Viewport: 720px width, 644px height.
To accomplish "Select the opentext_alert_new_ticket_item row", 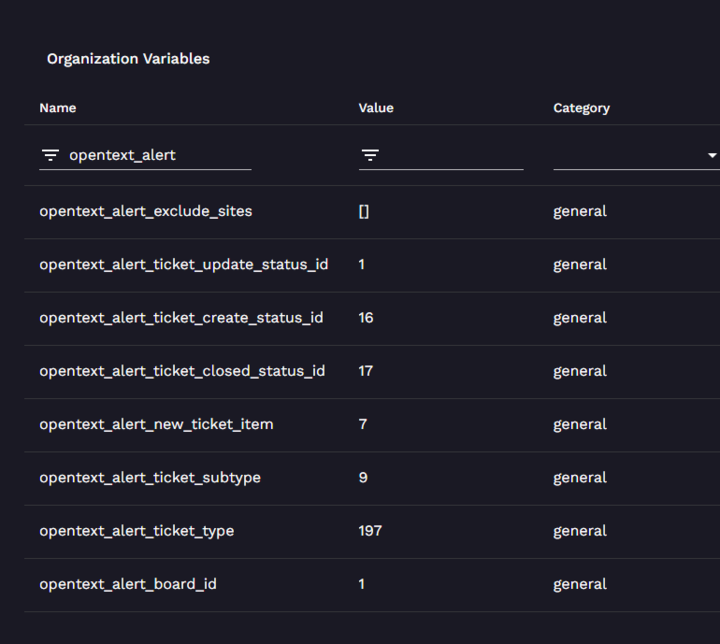I will (156, 424).
